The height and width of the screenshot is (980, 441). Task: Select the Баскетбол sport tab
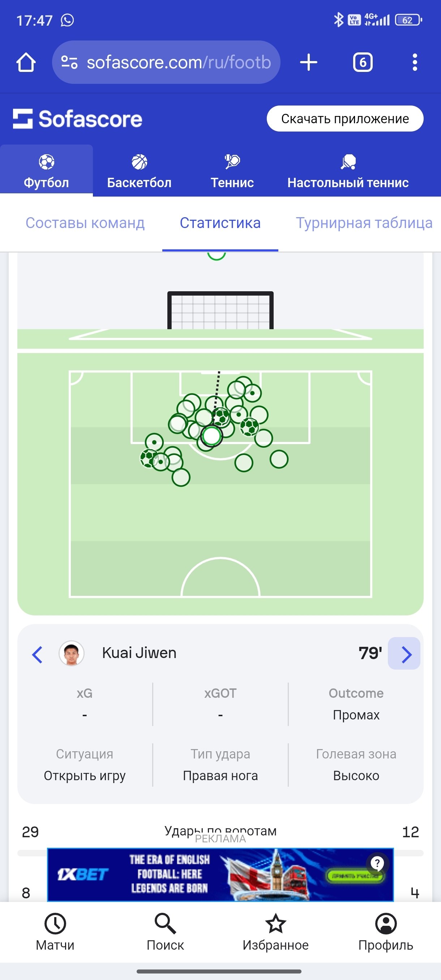click(139, 171)
